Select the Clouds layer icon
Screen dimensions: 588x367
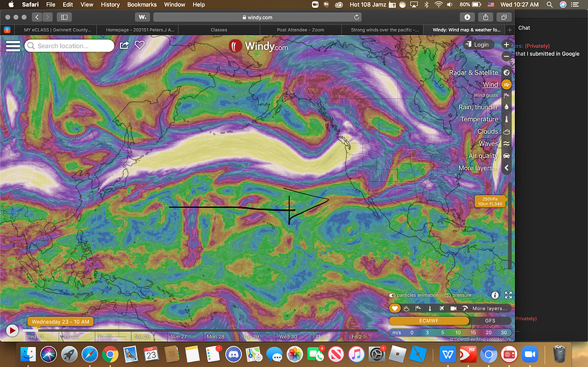click(x=506, y=132)
